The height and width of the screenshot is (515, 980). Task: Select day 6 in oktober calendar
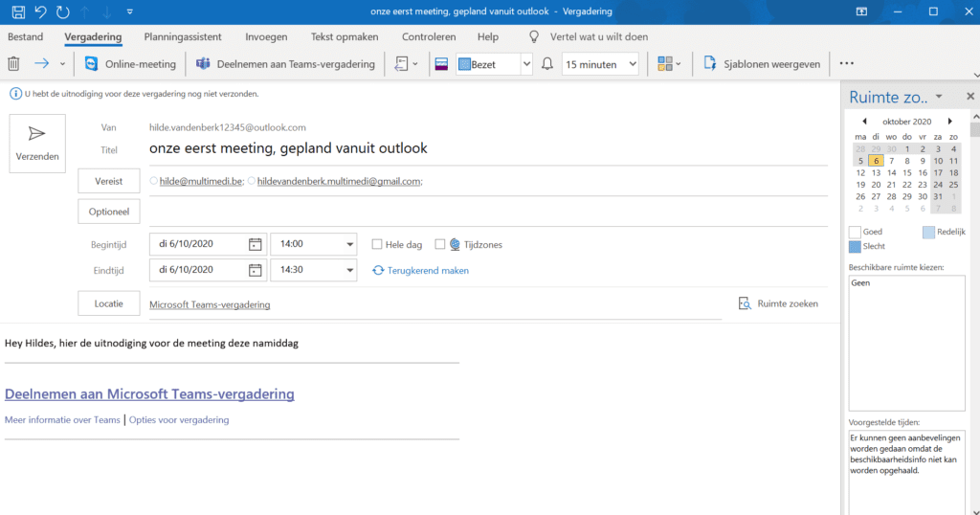pyautogui.click(x=876, y=161)
